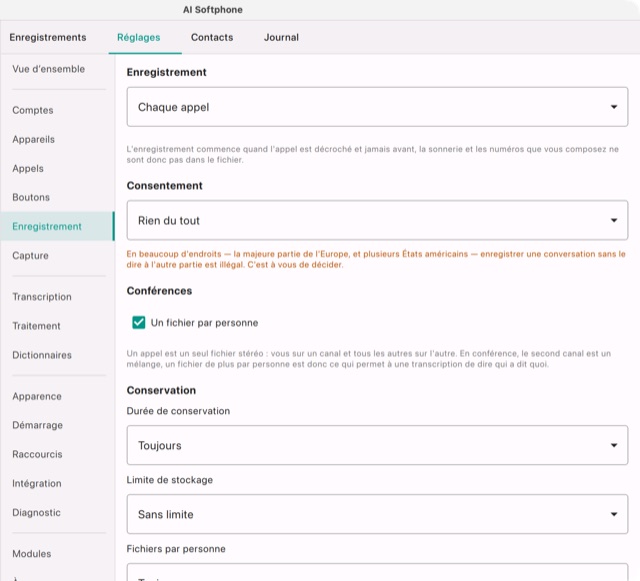Switch to the Enregistrements tab

pos(48,37)
